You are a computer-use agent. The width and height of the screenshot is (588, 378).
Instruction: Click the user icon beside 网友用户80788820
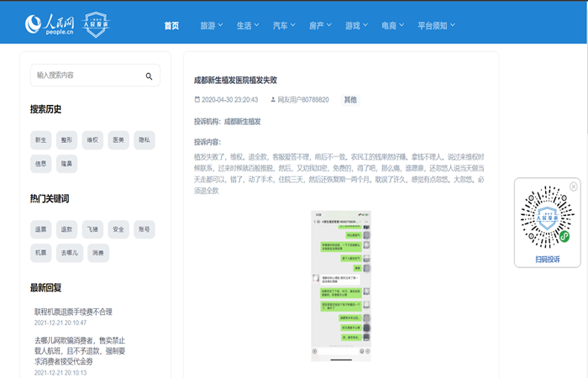[273, 99]
